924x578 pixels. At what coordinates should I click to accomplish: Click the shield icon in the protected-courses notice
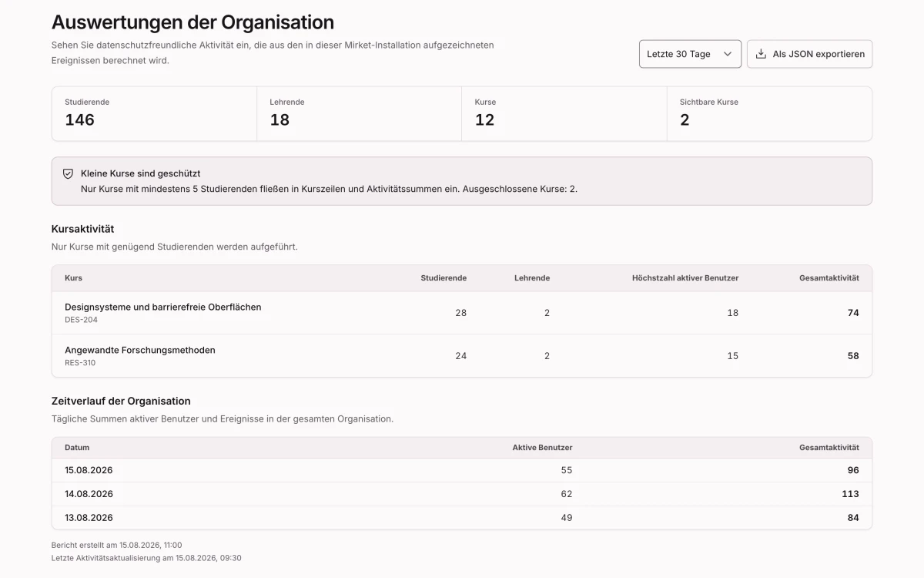pos(68,174)
